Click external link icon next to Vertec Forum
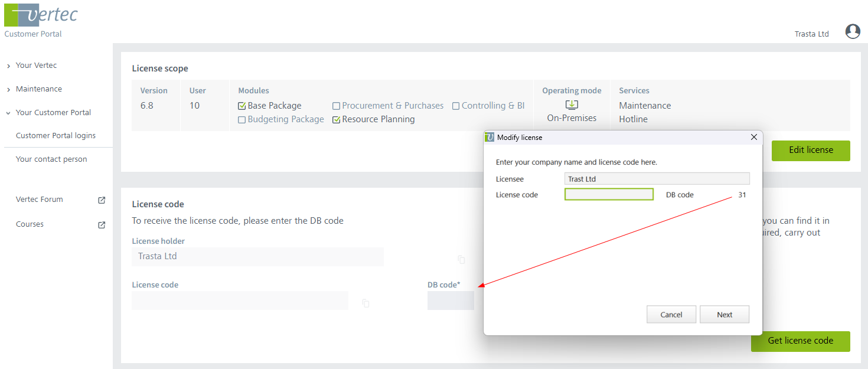 [102, 200]
